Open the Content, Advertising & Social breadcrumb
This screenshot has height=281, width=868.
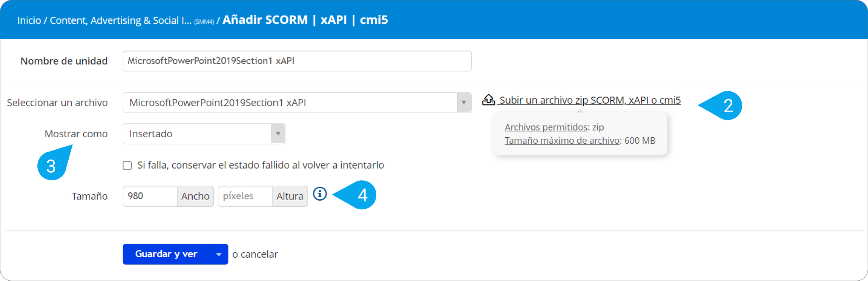click(121, 20)
